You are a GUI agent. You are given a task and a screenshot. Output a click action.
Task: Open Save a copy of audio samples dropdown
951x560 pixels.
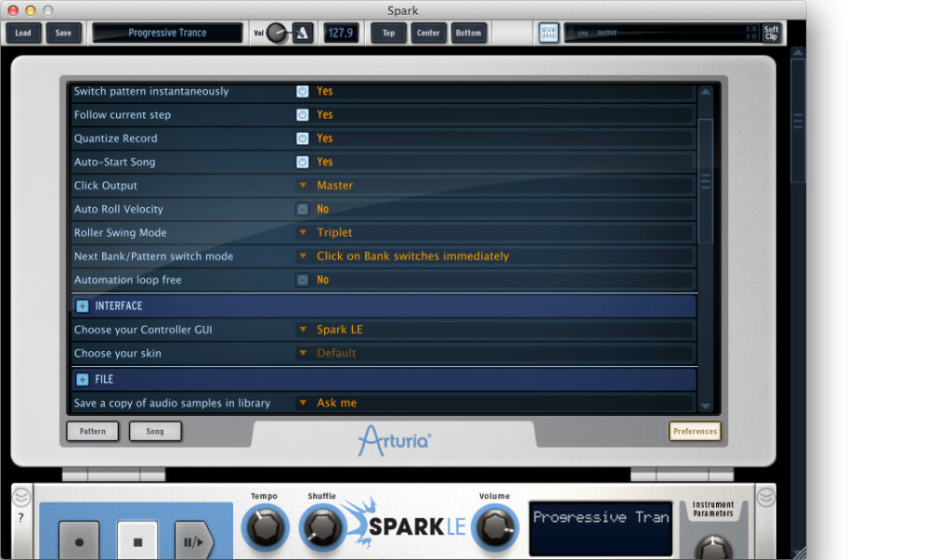pos(303,403)
